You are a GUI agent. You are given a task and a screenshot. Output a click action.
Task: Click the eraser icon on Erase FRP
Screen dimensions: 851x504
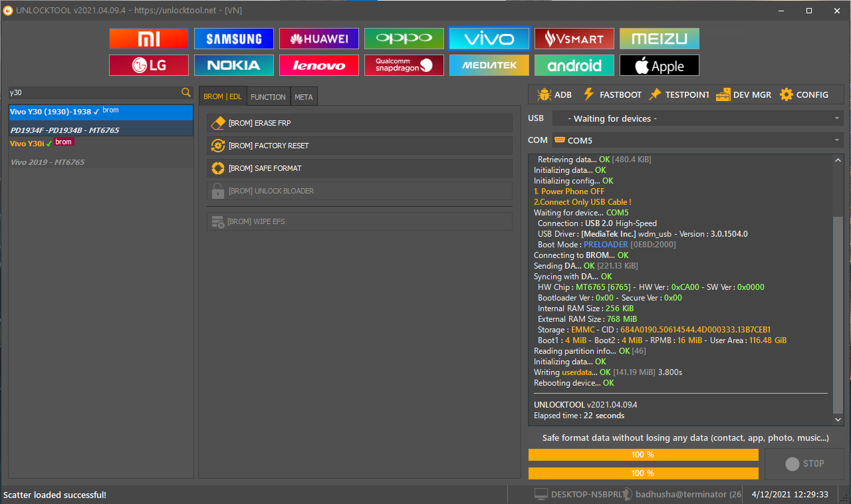click(218, 123)
